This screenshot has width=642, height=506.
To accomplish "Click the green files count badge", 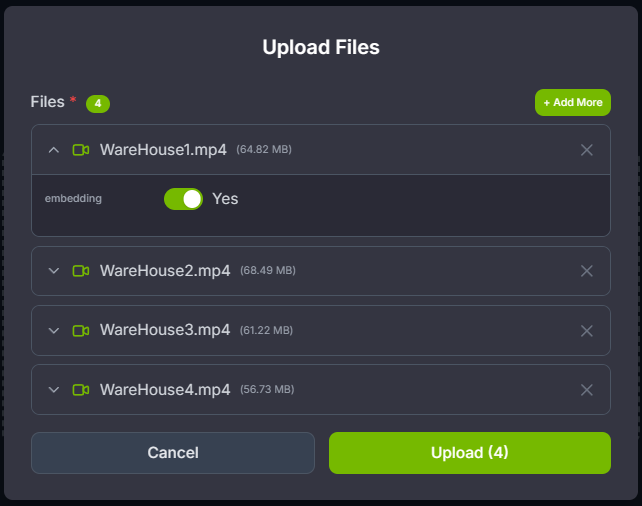I will pos(97,103).
